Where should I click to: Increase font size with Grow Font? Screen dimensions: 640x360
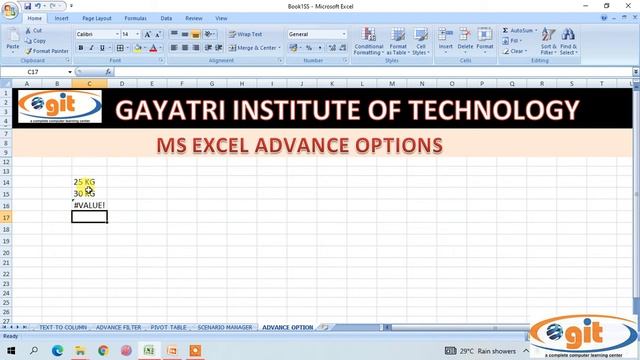click(x=147, y=34)
